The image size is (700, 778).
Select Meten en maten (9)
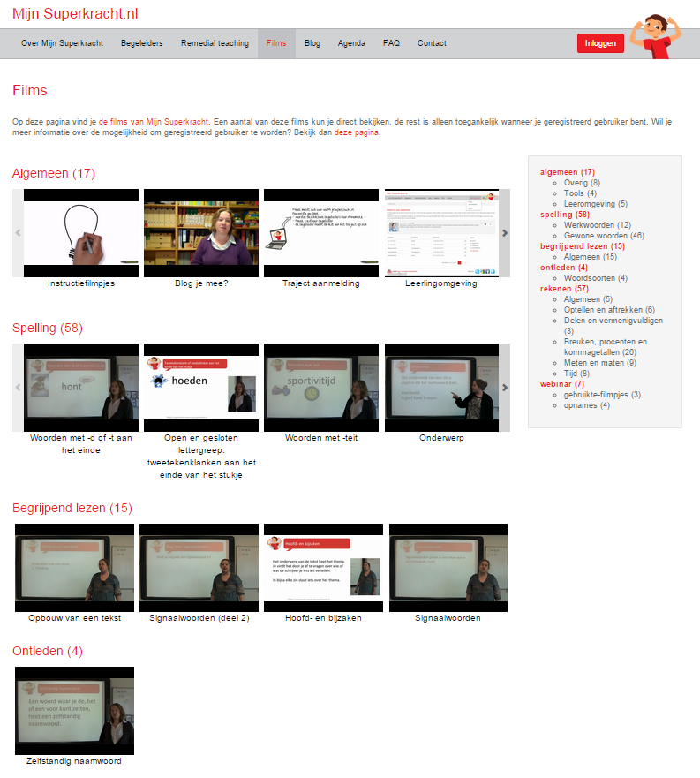(x=599, y=363)
